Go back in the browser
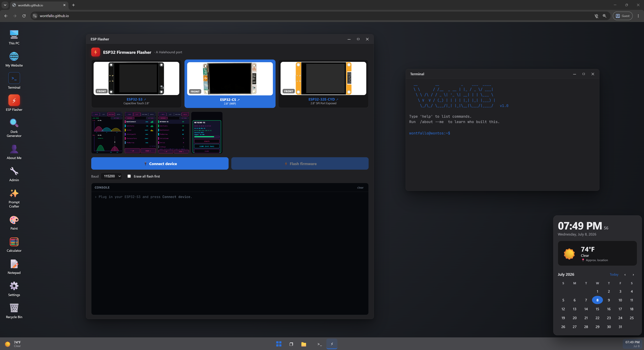 (x=6, y=16)
